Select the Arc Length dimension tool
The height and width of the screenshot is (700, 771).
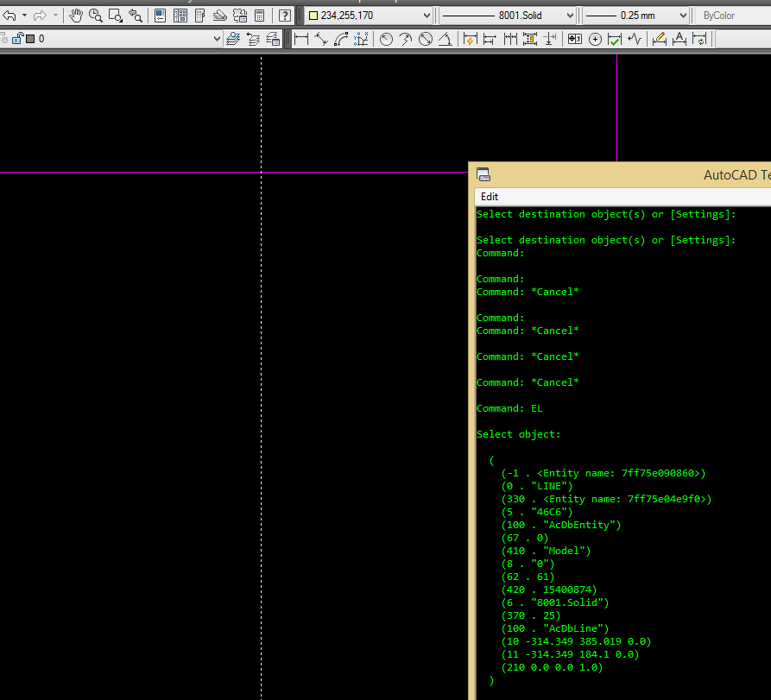click(341, 39)
